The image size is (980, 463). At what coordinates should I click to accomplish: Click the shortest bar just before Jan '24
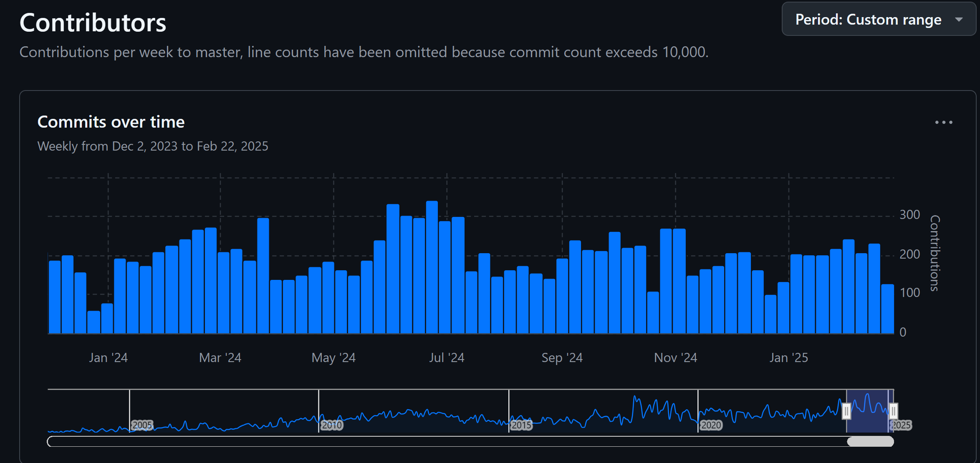(93, 322)
